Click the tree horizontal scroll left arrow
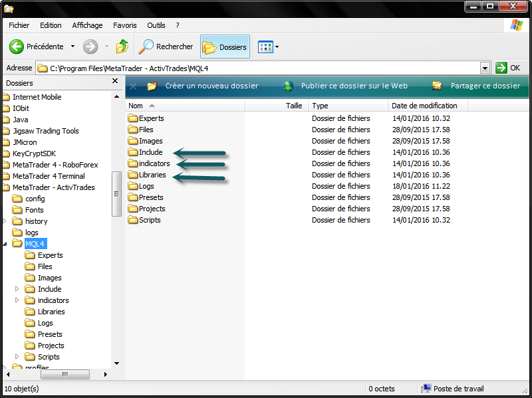 pos(8,374)
